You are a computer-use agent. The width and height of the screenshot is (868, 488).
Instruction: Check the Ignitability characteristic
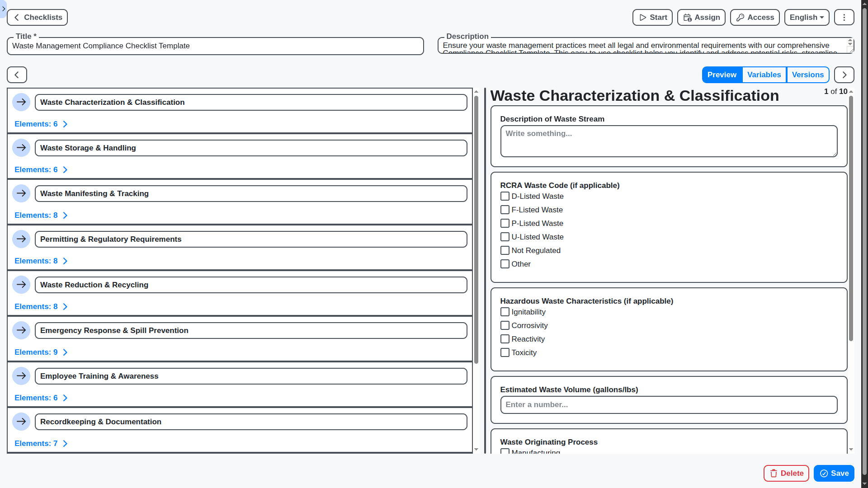[x=505, y=312]
